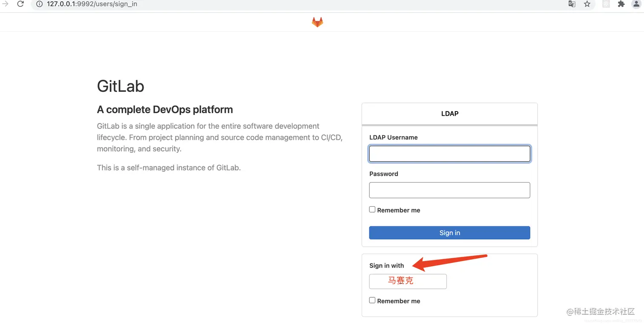Reload the page with browser refresh icon
This screenshot has width=644, height=325.
(20, 4)
